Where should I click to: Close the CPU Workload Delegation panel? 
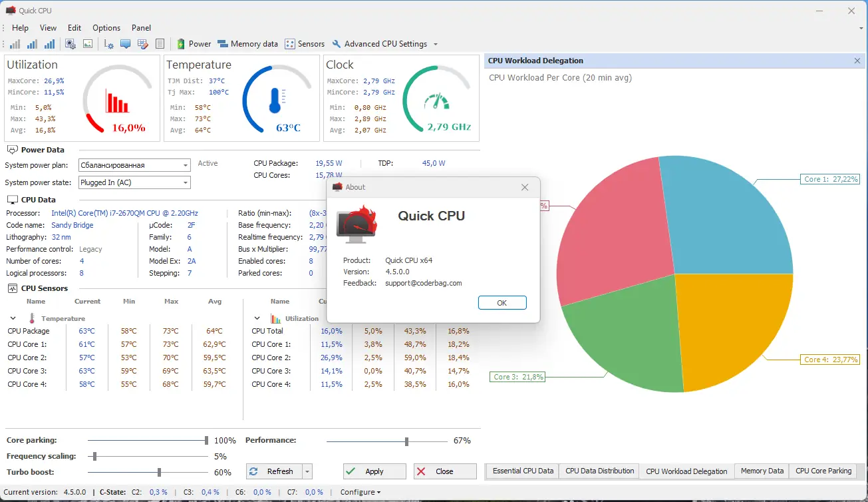pos(857,61)
